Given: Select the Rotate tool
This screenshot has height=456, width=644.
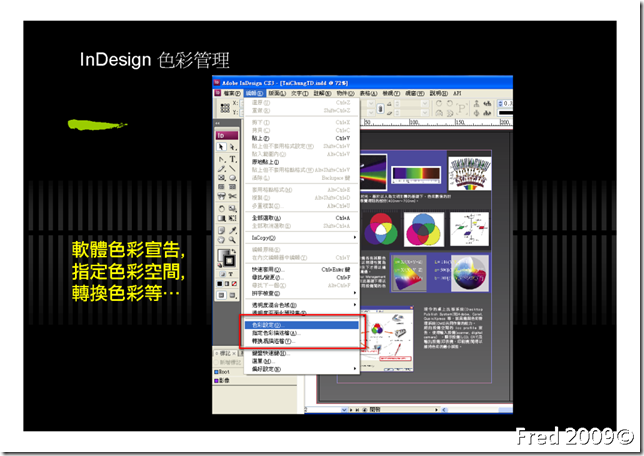Looking at the screenshot, I should (221, 208).
